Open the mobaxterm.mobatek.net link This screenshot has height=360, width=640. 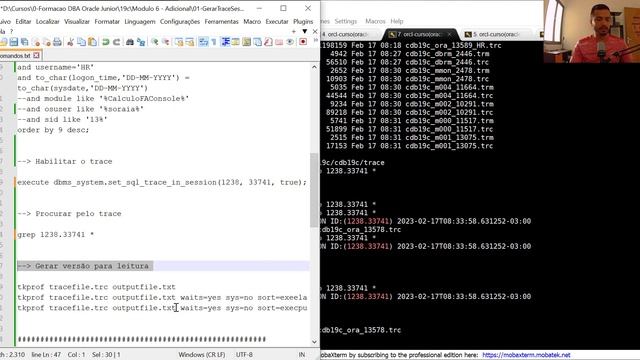click(526, 355)
